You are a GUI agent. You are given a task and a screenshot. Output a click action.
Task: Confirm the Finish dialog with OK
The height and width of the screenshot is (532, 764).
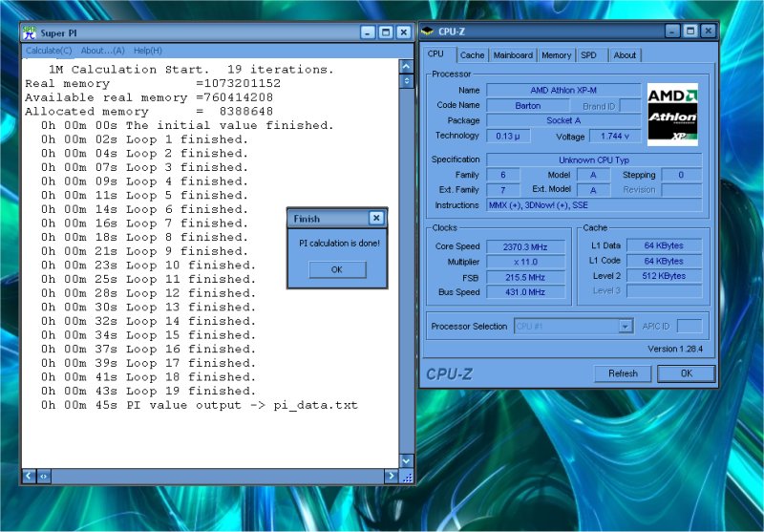[337, 269]
